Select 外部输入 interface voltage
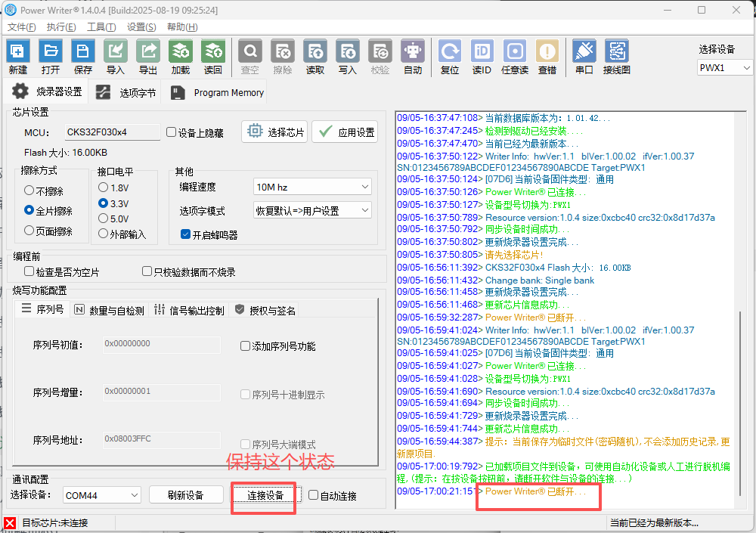The width and height of the screenshot is (756, 533). tap(103, 234)
